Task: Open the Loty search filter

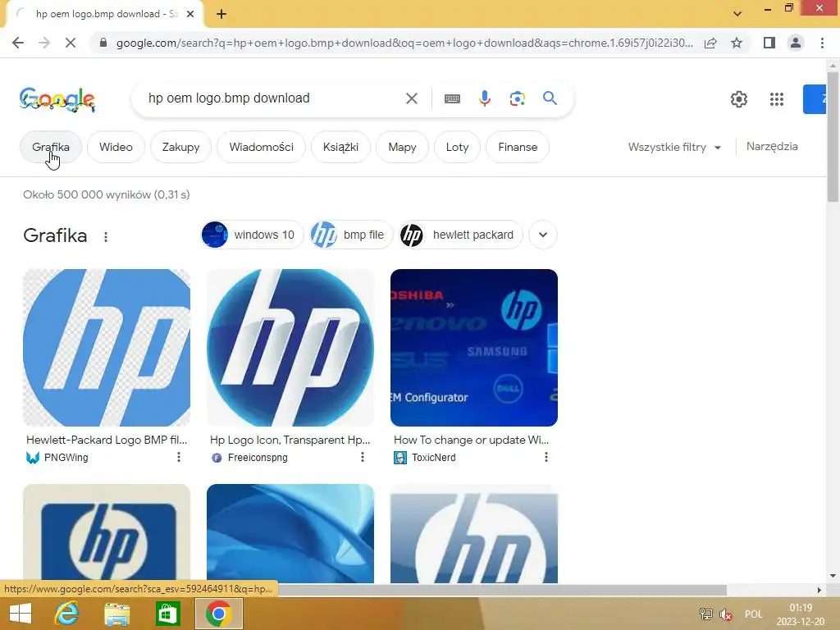Action: coord(457,147)
